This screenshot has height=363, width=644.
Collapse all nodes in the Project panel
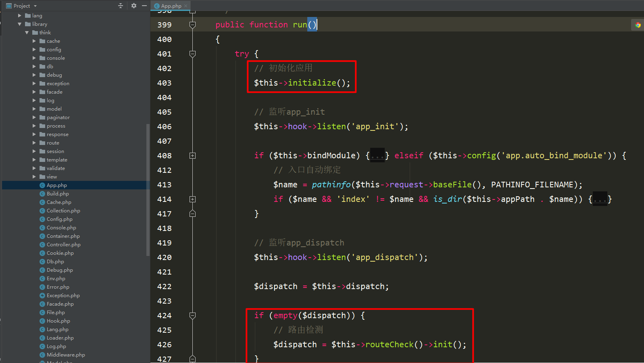point(120,6)
